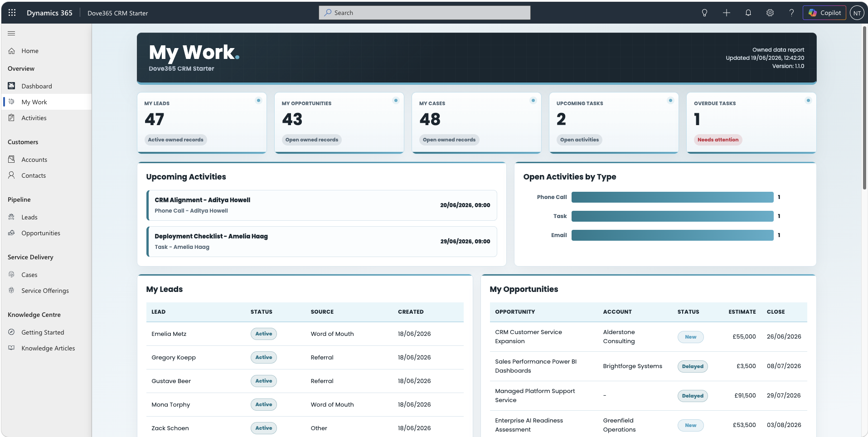This screenshot has height=437, width=868.
Task: Click the Activities clipboard icon
Action: [12, 117]
